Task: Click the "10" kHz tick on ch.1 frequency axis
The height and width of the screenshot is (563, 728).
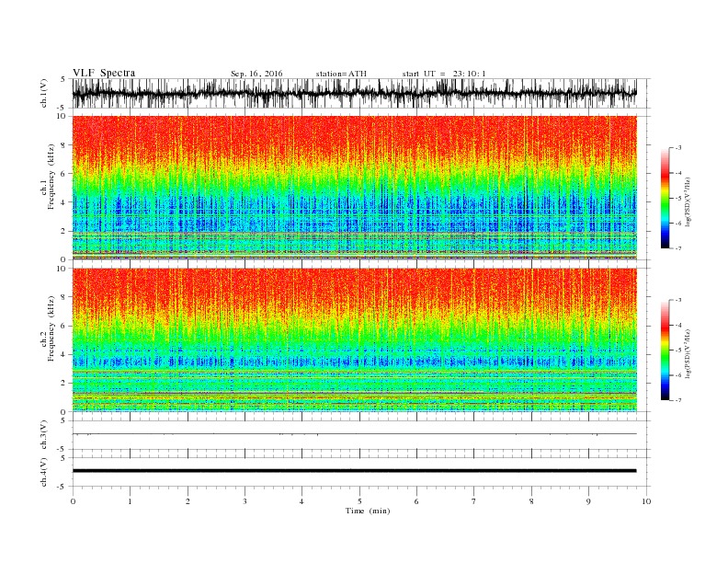Action: pyautogui.click(x=62, y=116)
